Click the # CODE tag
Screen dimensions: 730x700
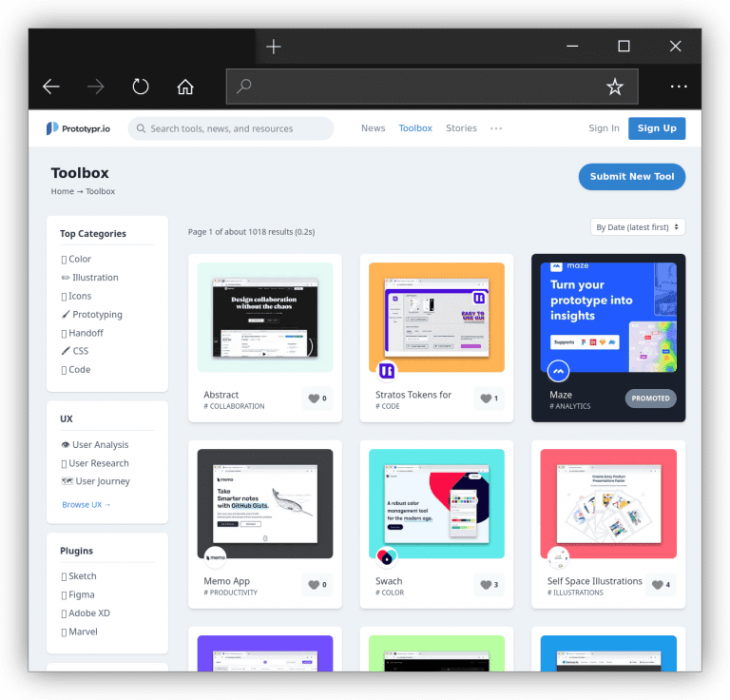point(388,406)
